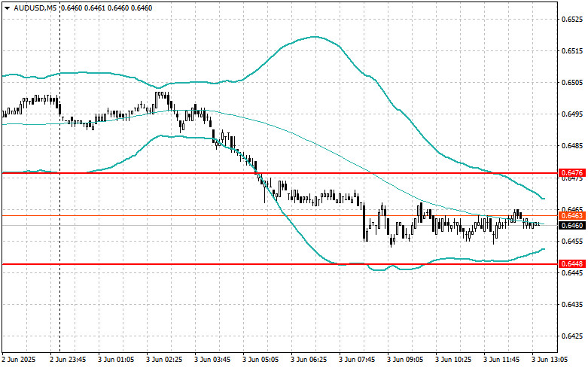Viewport: 588px width, 368px height.
Task: Select the 3 Jun 01:05 time label
Action: click(116, 360)
